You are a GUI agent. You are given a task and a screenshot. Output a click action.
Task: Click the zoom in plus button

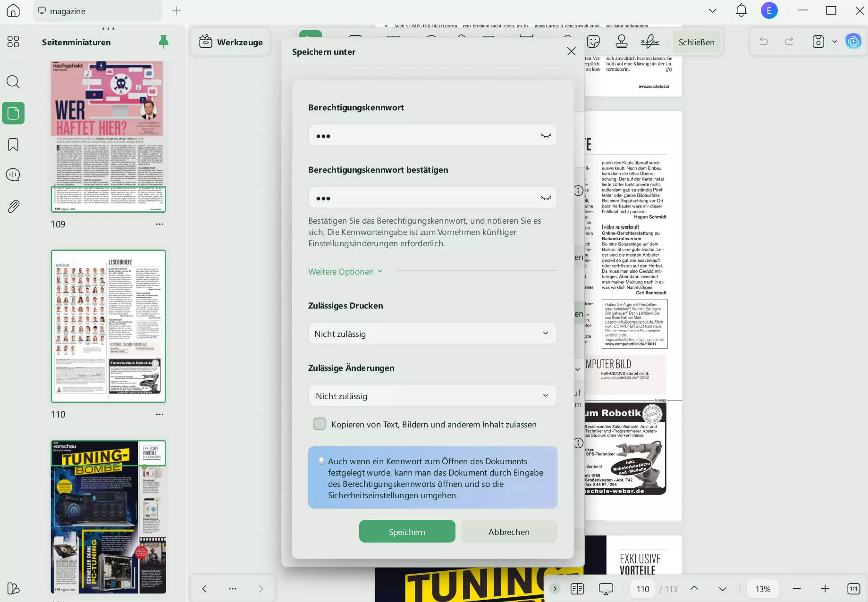click(x=825, y=589)
